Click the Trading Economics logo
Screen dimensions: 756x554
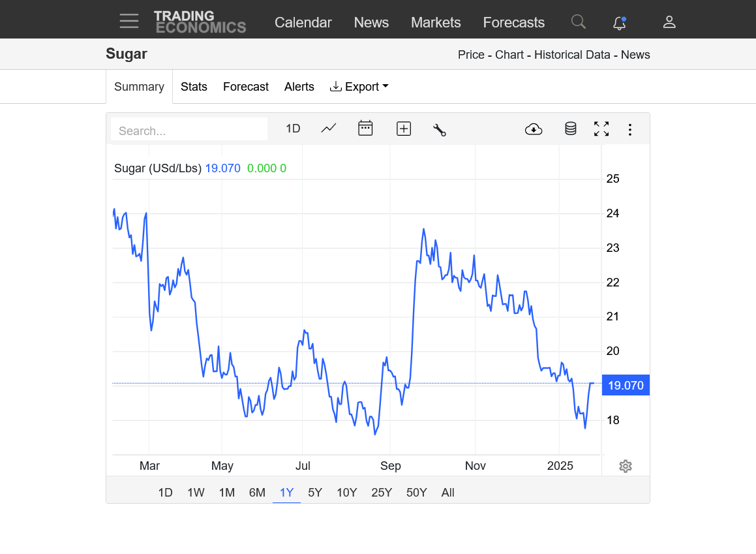click(x=200, y=22)
